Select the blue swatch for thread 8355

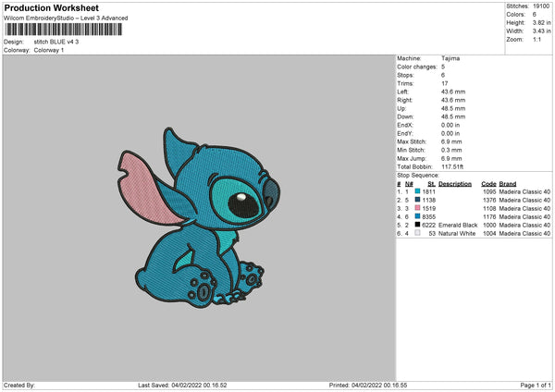tap(417, 216)
